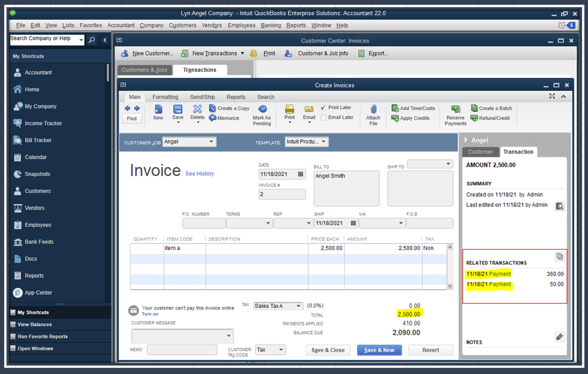Open Snapshots shortcut
The width and height of the screenshot is (588, 374).
(x=37, y=174)
